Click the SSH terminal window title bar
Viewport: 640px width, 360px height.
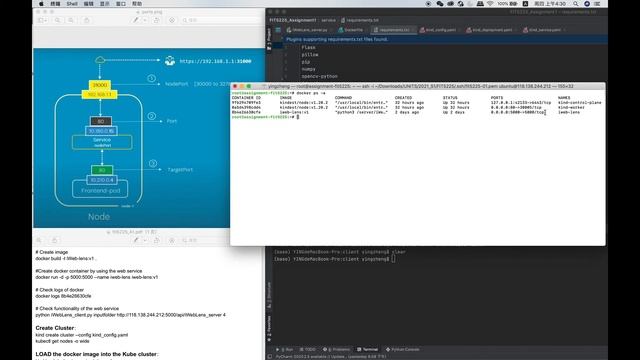418,86
